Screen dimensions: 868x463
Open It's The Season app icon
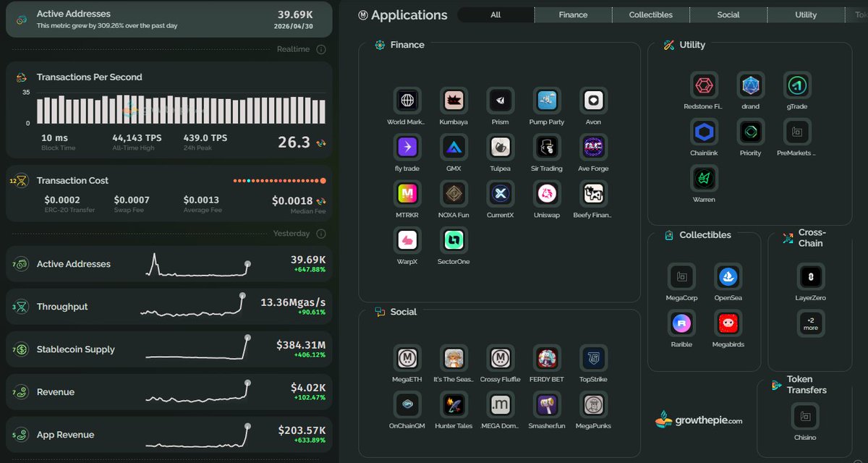point(454,358)
